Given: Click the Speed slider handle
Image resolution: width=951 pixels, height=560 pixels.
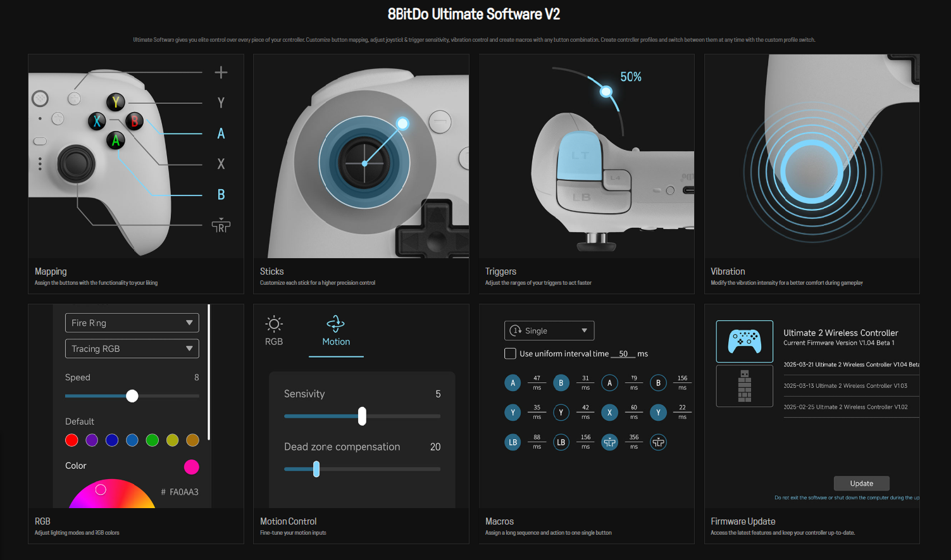Looking at the screenshot, I should pyautogui.click(x=132, y=396).
